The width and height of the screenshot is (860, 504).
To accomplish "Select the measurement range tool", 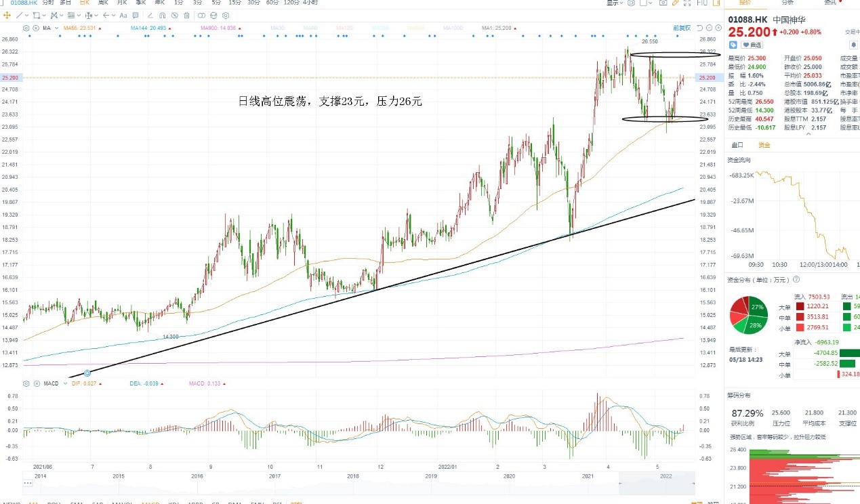I will pos(88,15).
